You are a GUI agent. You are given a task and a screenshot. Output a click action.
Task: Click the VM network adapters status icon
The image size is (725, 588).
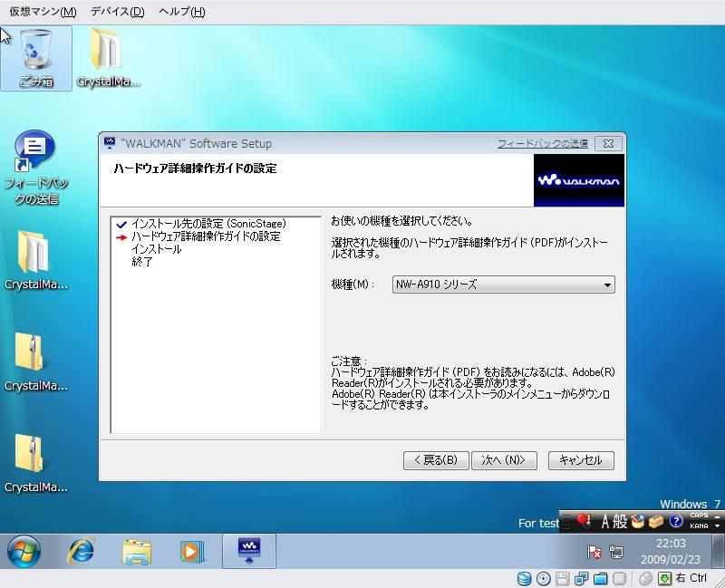point(581,578)
